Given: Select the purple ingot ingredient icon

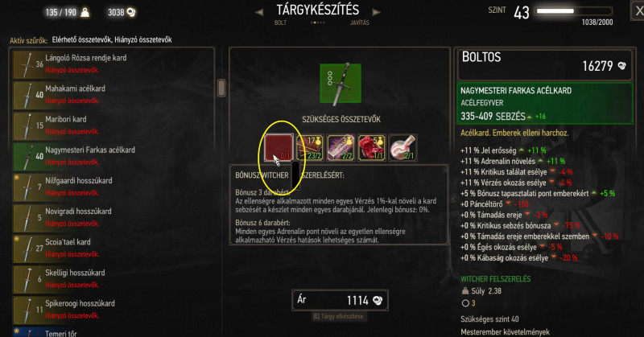Looking at the screenshot, I should point(341,147).
